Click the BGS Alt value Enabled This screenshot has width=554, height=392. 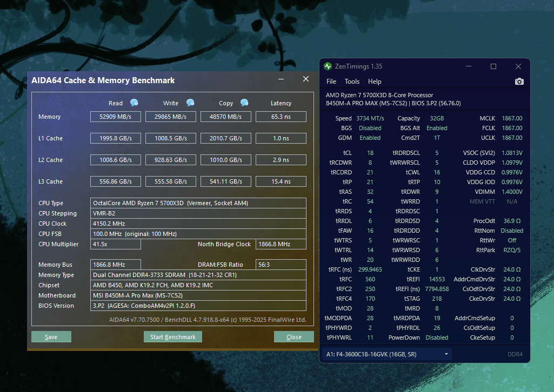[437, 128]
